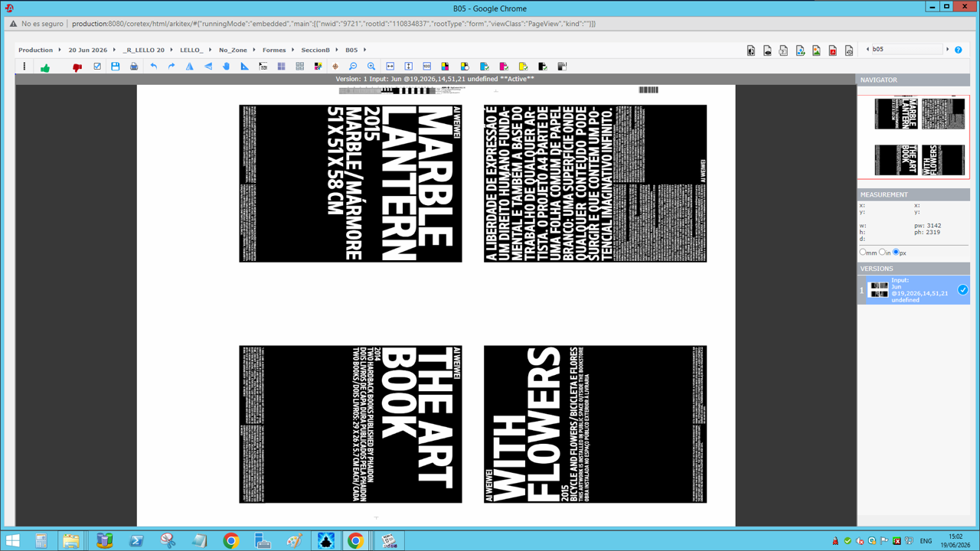
Task: Click the blue help question mark icon
Action: 959,50
